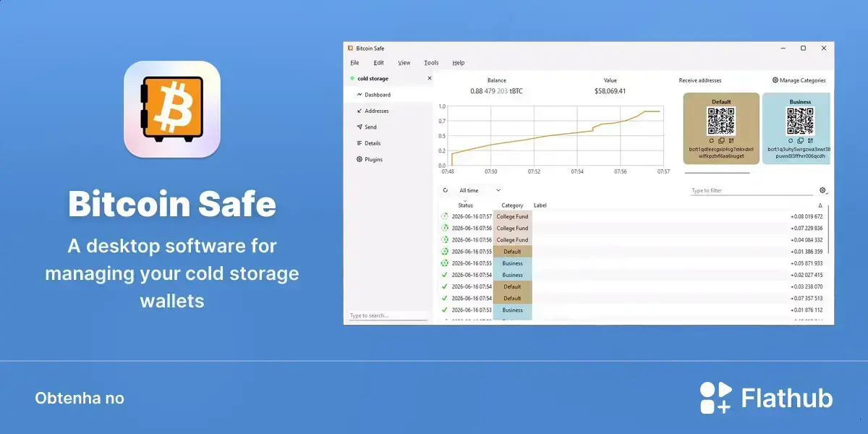Focus the Type to search box
The image size is (868, 434).
pos(388,315)
